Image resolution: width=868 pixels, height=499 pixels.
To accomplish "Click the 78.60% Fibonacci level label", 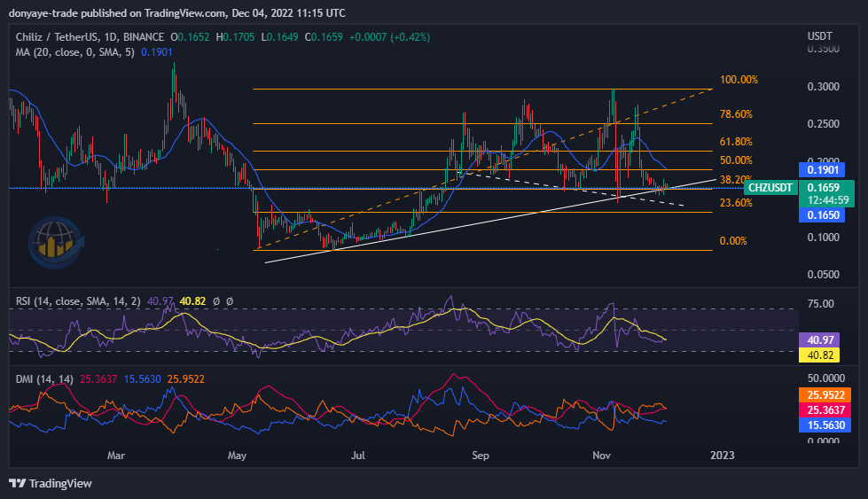I will click(x=736, y=114).
